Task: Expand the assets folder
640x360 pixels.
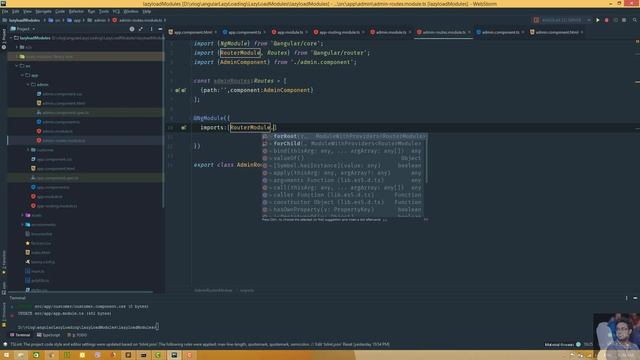Action: click(x=22, y=215)
